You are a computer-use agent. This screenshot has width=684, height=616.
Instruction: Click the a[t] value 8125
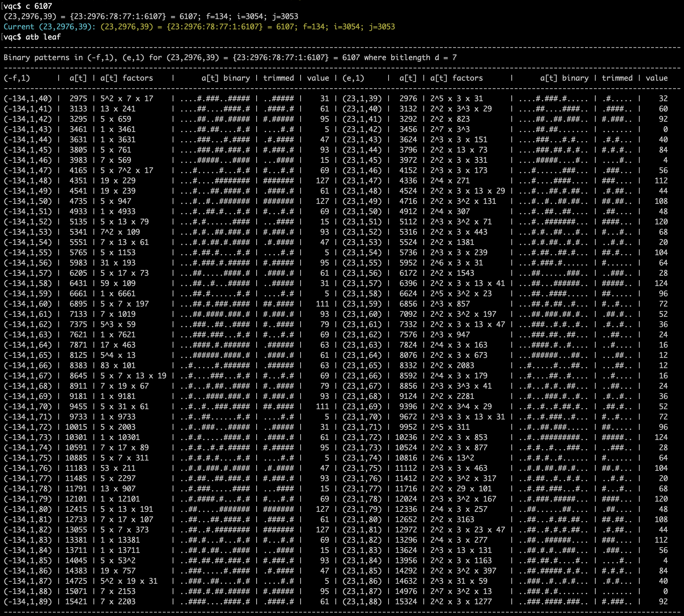coord(78,355)
